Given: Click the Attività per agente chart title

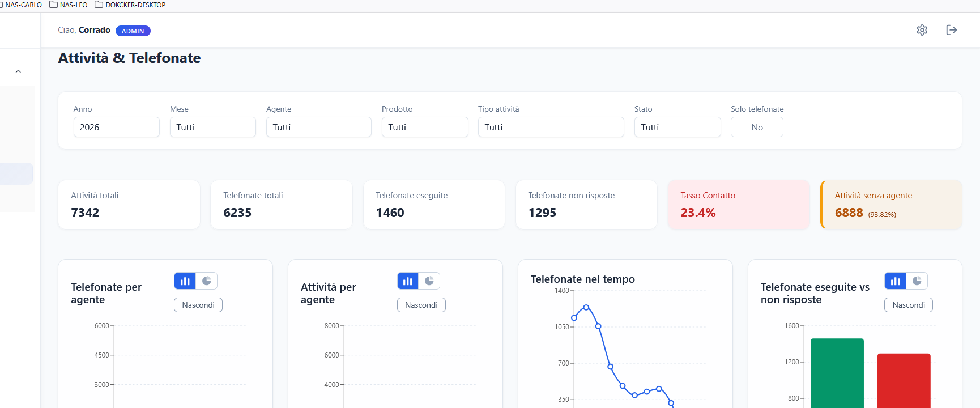Looking at the screenshot, I should 329,294.
